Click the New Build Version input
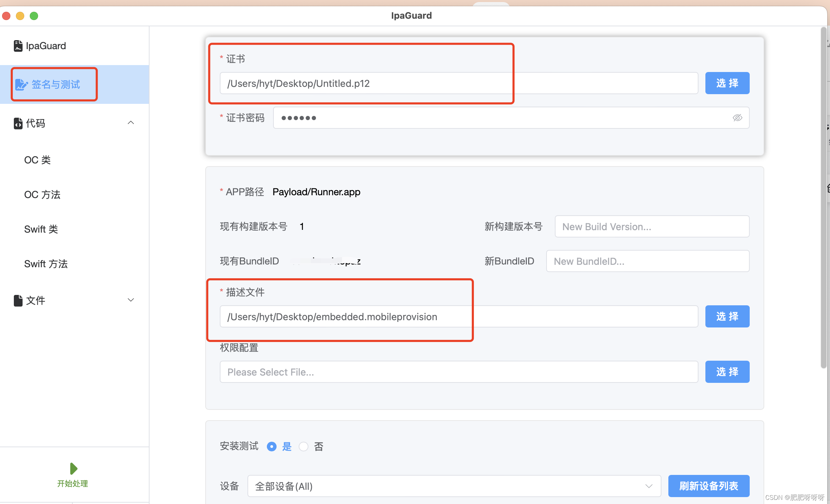The height and width of the screenshot is (504, 830). click(652, 226)
